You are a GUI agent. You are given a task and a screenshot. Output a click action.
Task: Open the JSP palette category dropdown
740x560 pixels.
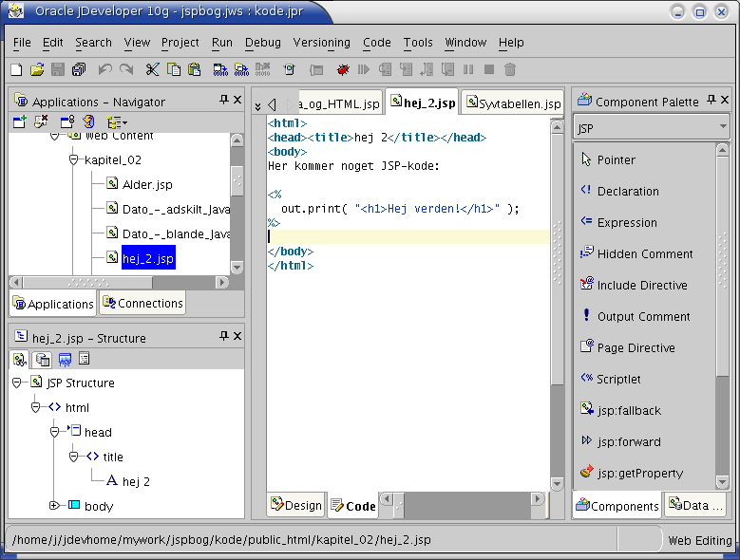723,126
